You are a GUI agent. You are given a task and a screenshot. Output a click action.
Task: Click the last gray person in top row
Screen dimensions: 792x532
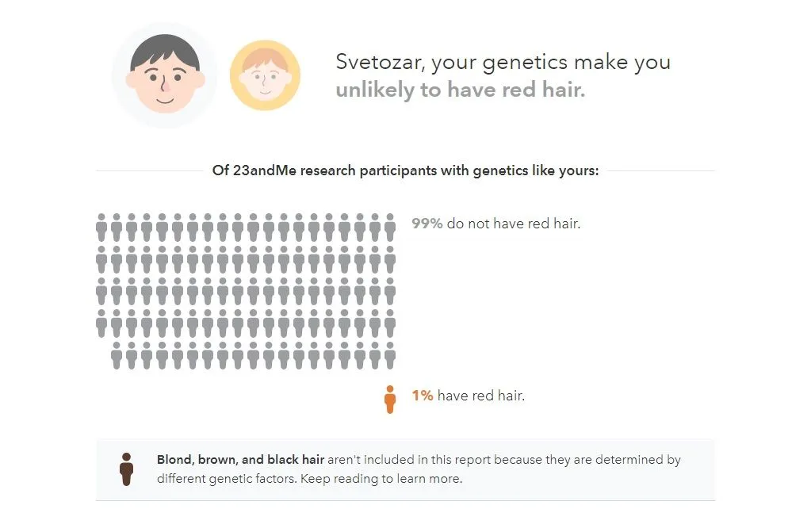pos(389,228)
